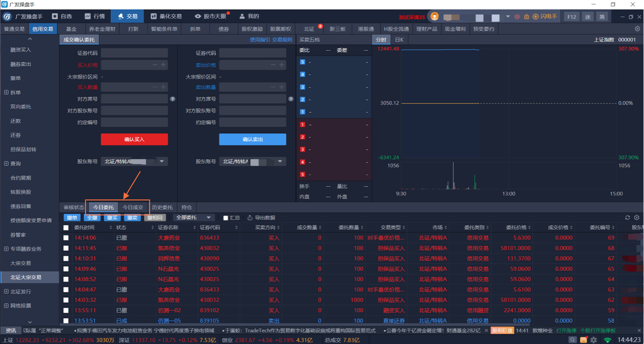
Task: Open the 全部委托 filter dropdown
Action: tap(193, 218)
